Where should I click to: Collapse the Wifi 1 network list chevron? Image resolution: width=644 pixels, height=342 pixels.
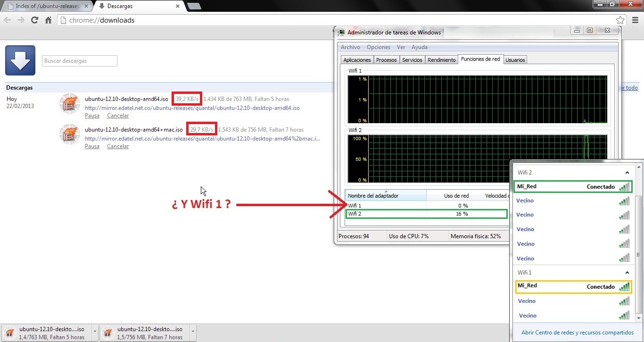point(627,273)
